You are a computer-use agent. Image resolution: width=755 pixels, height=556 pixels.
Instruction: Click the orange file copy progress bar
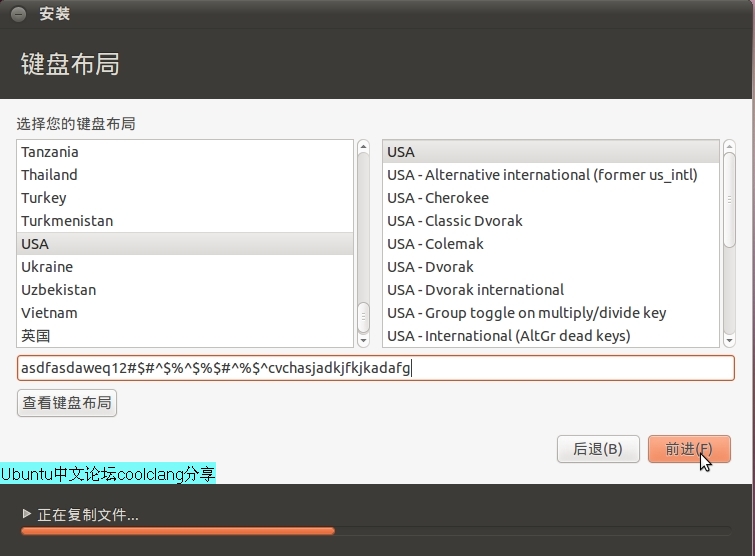click(376, 531)
